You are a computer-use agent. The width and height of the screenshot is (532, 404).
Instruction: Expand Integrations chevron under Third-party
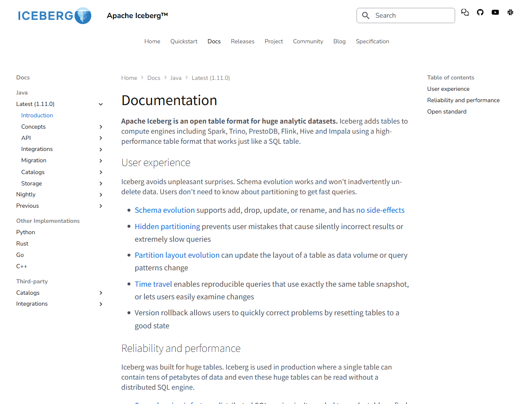click(101, 304)
